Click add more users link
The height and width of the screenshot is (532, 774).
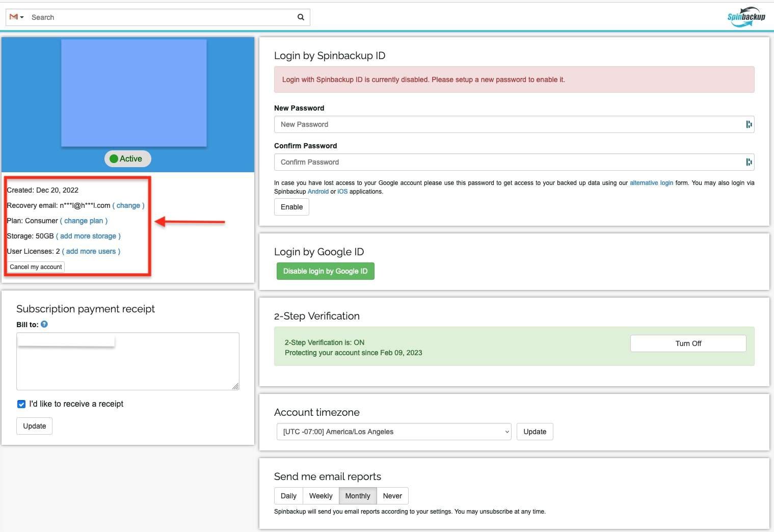point(91,251)
